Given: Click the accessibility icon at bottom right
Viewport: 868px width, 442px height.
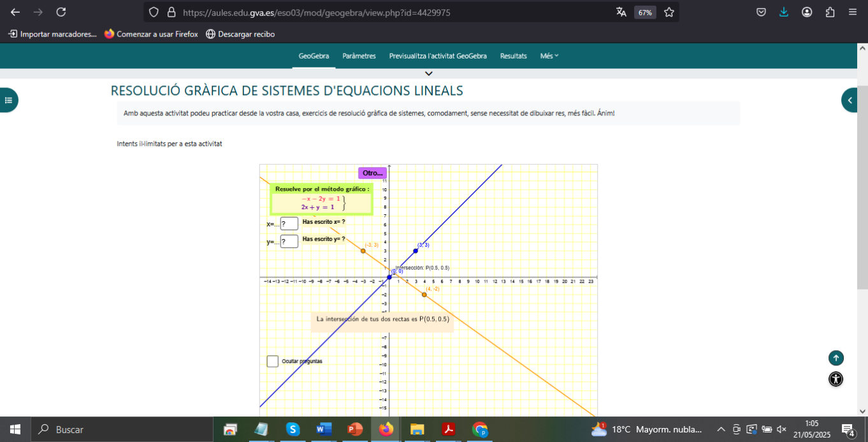Looking at the screenshot, I should [x=836, y=379].
